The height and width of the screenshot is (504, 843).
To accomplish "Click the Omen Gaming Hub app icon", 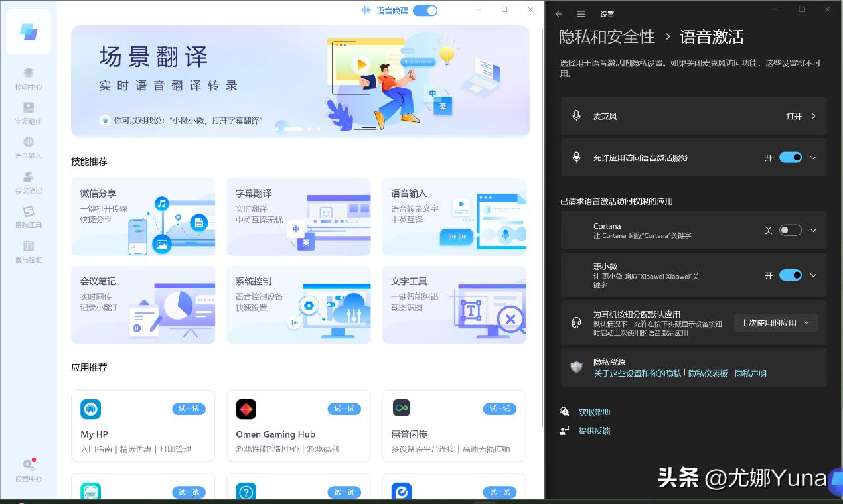I will [x=246, y=409].
